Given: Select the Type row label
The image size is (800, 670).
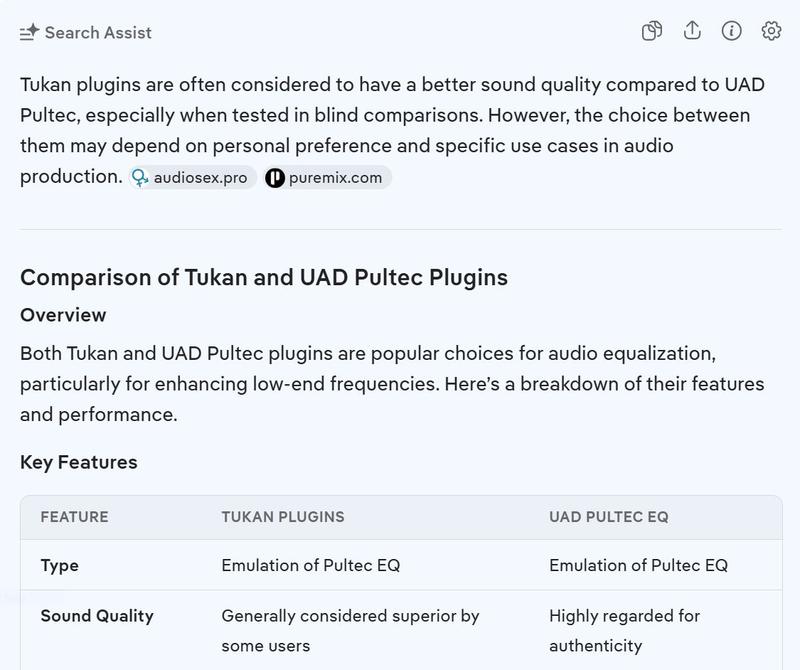Looking at the screenshot, I should pyautogui.click(x=60, y=565).
